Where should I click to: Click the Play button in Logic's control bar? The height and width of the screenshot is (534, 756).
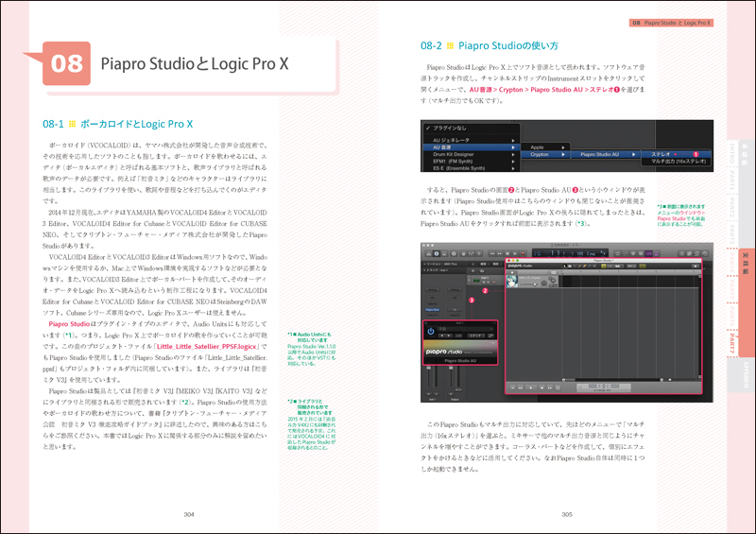(x=515, y=253)
